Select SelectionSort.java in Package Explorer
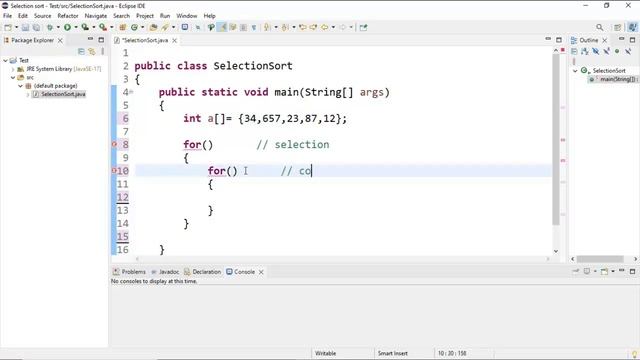 (59, 94)
